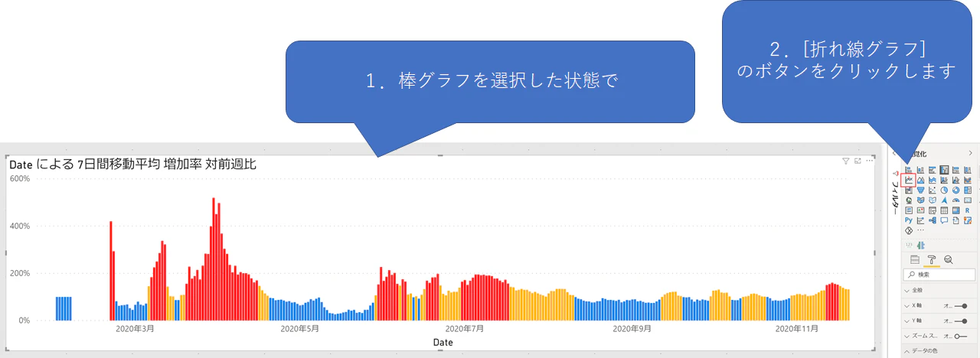The width and height of the screenshot is (980, 358).
Task: Switch to the Format paint-roller tab
Action: (x=932, y=259)
